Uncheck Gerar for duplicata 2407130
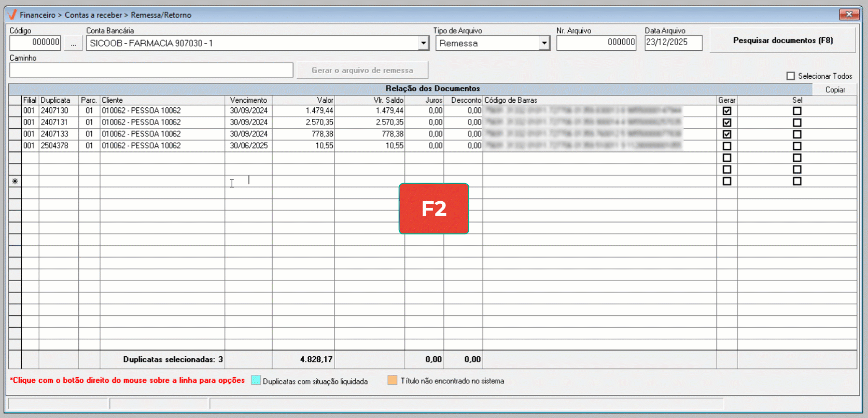 pyautogui.click(x=727, y=111)
